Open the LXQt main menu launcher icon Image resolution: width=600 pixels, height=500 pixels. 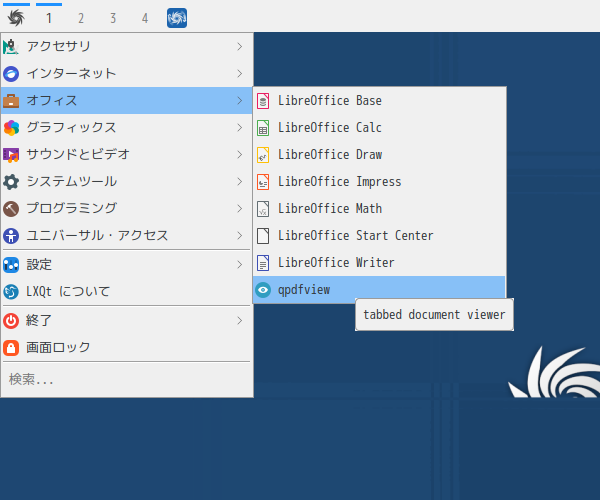pos(16,18)
